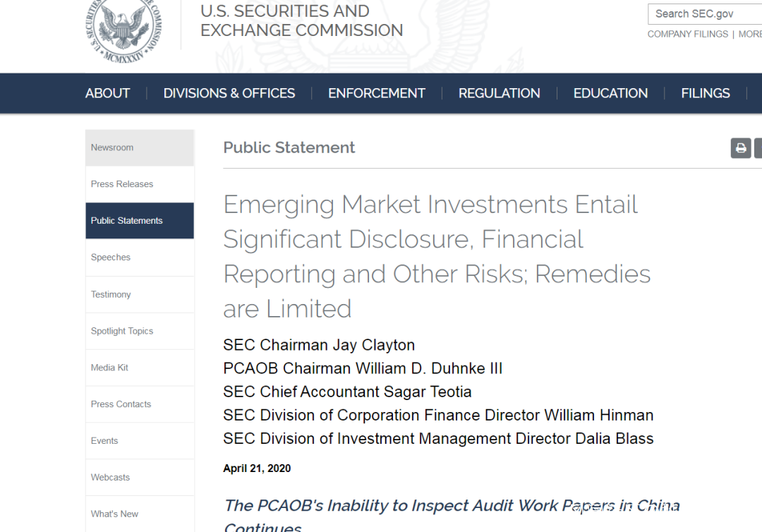The image size is (762, 532).
Task: Navigate to the Filings menu
Action: (706, 93)
